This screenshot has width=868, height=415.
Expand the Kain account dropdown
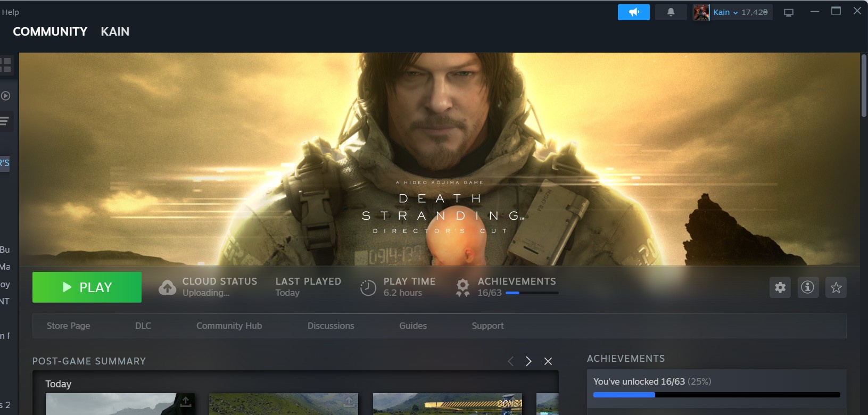pyautogui.click(x=735, y=13)
